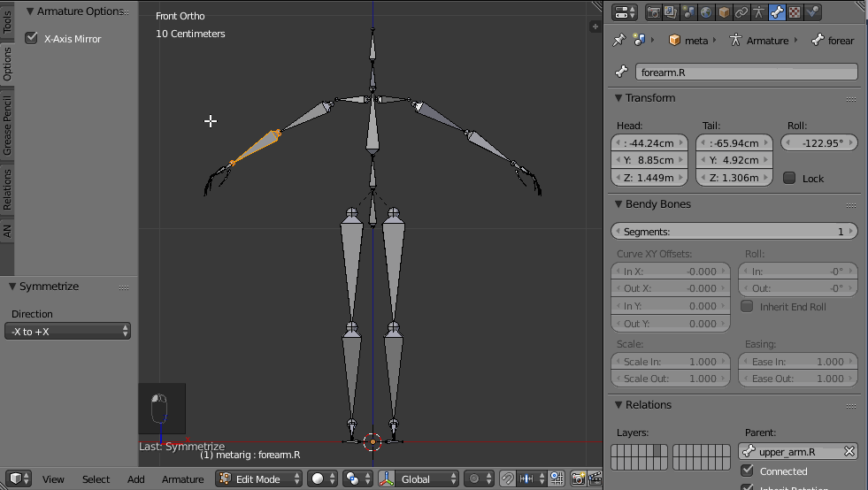
Task: Collapse the Bendy Bones panel
Action: [618, 204]
